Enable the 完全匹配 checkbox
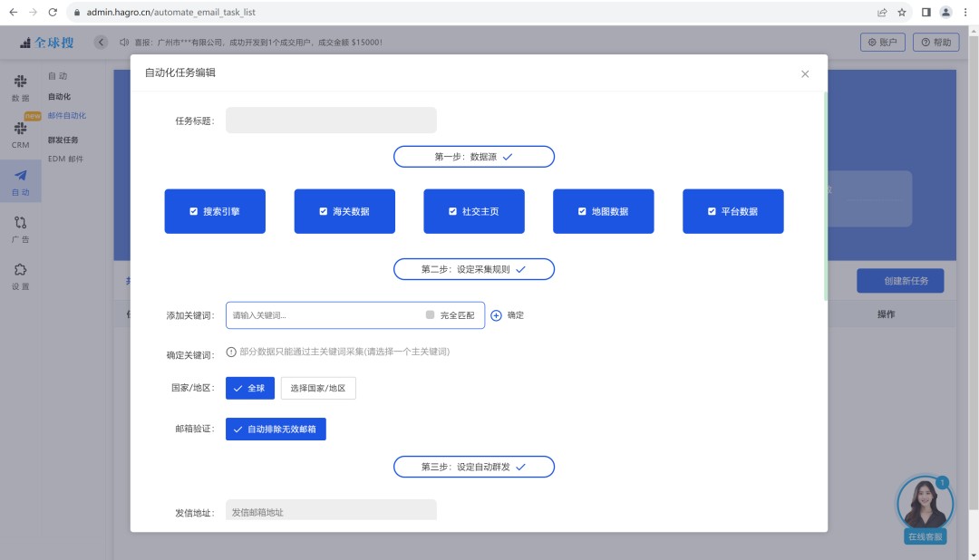 tap(430, 315)
